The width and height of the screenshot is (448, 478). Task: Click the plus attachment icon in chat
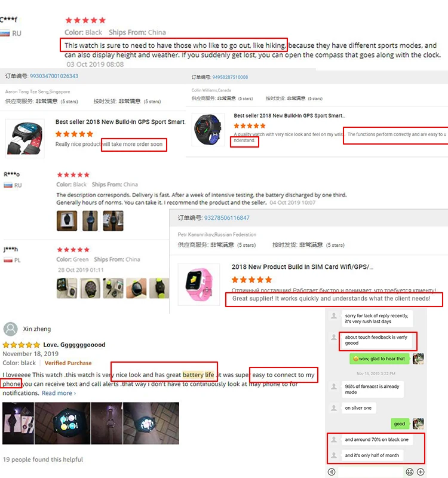tap(421, 472)
